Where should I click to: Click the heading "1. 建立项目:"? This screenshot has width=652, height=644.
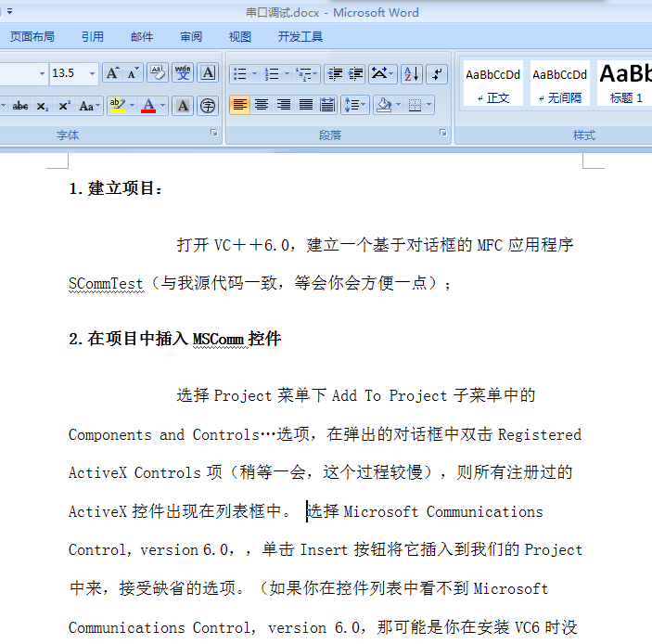coord(116,188)
